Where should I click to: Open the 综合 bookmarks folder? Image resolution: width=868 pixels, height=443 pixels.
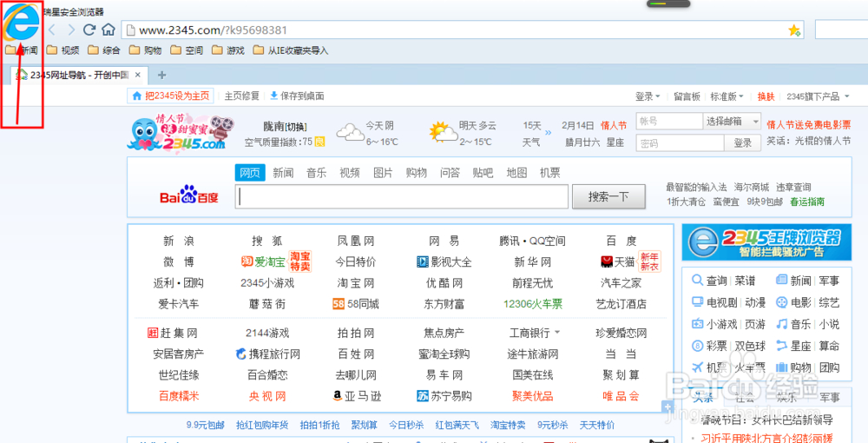click(x=104, y=50)
